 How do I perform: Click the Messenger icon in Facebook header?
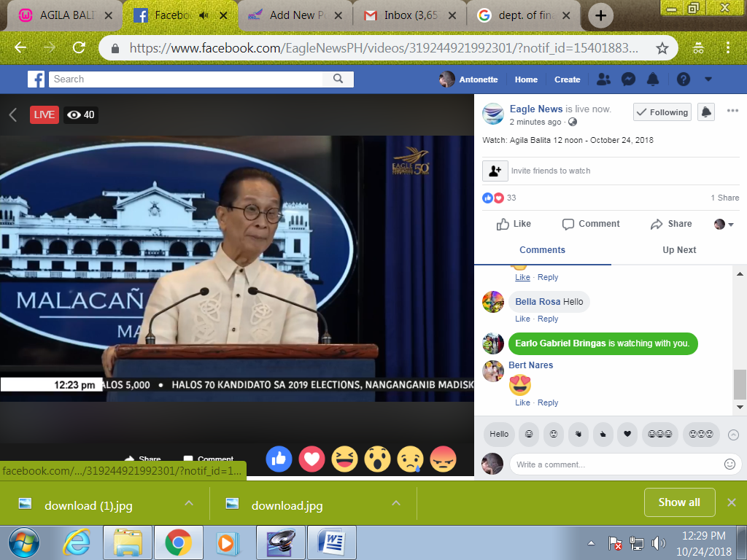(x=628, y=79)
